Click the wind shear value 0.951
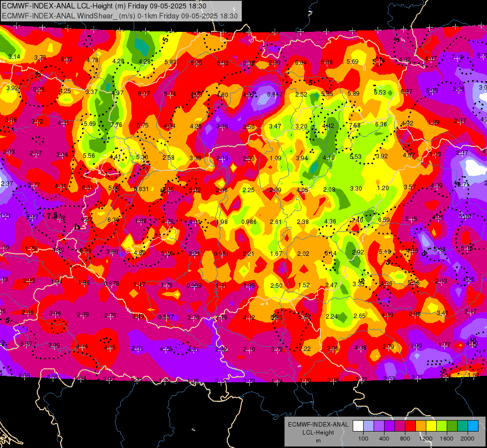This screenshot has height=448, width=487. [x=221, y=254]
